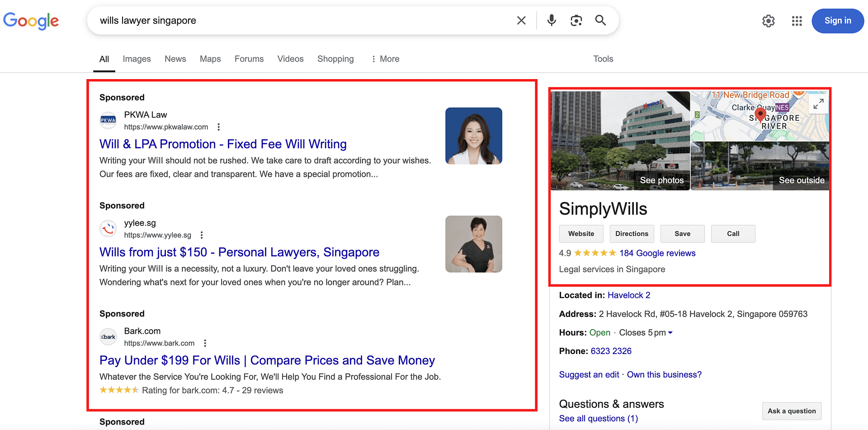868x430 pixels.
Task: Open the Havelock 2 location link
Action: pyautogui.click(x=629, y=295)
